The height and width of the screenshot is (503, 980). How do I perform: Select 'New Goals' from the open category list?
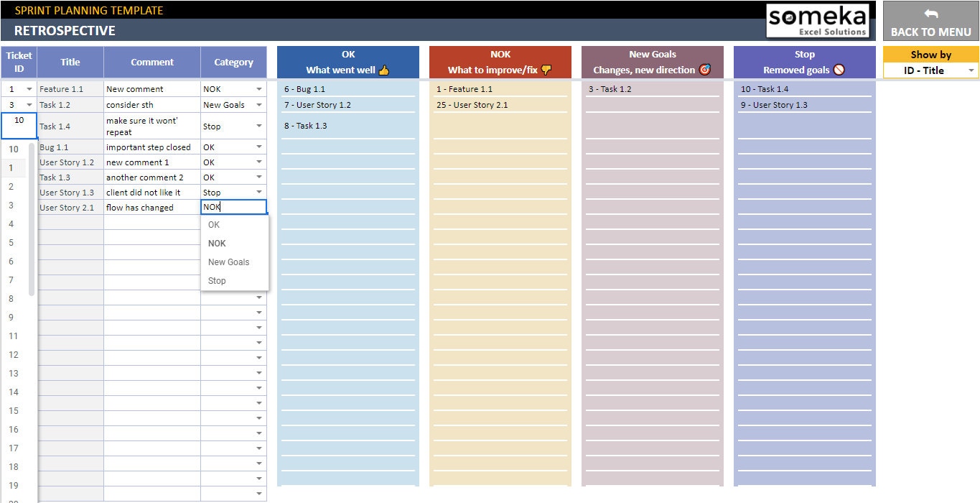click(x=228, y=262)
